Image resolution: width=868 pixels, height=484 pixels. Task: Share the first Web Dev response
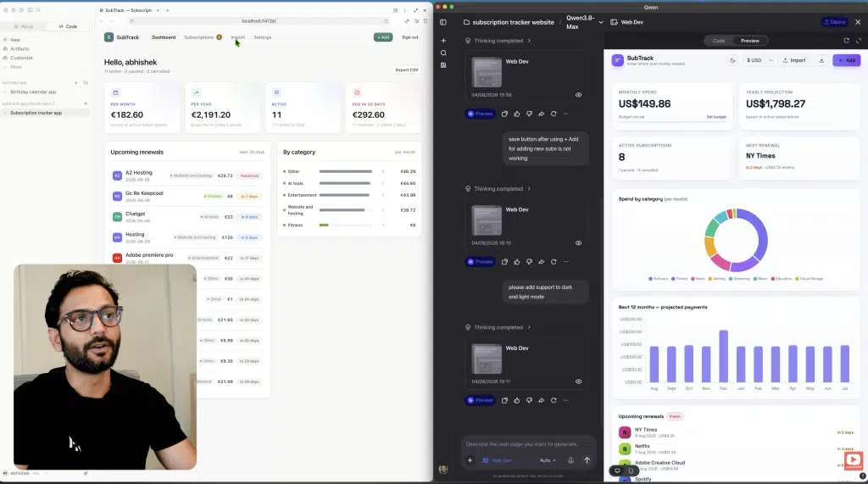[542, 114]
